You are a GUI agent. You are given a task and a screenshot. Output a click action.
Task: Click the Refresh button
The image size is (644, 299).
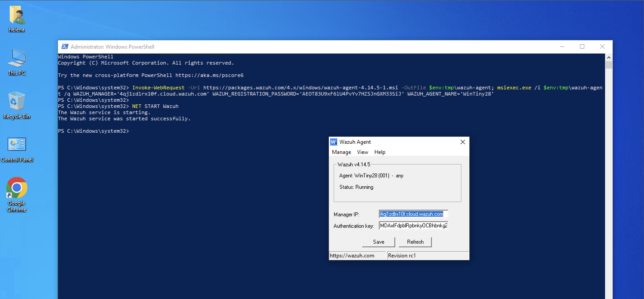click(415, 242)
